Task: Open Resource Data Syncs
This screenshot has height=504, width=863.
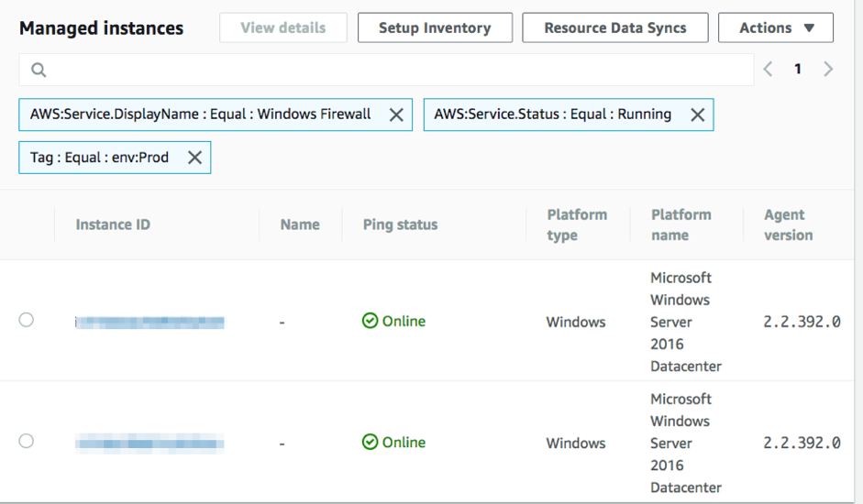Action: point(614,28)
